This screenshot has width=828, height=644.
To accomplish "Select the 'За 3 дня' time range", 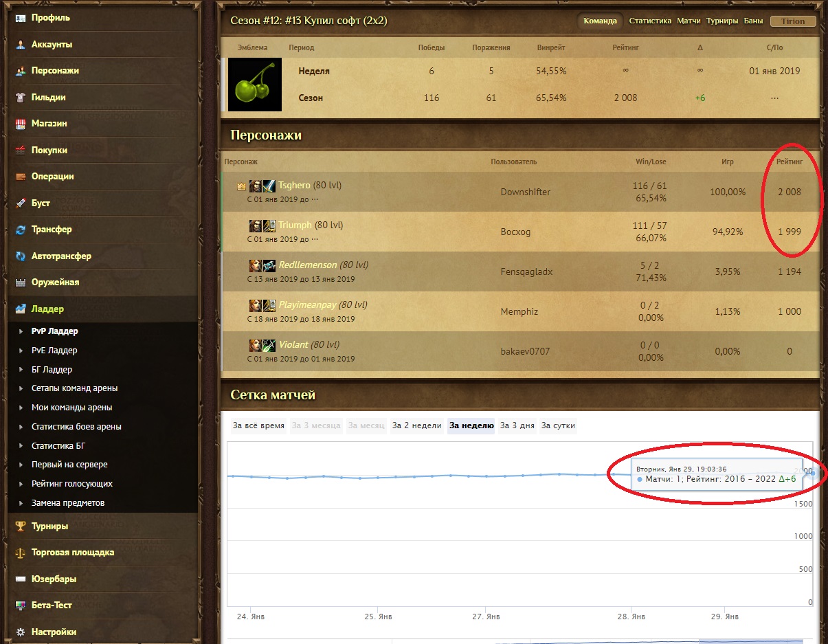I will click(517, 425).
